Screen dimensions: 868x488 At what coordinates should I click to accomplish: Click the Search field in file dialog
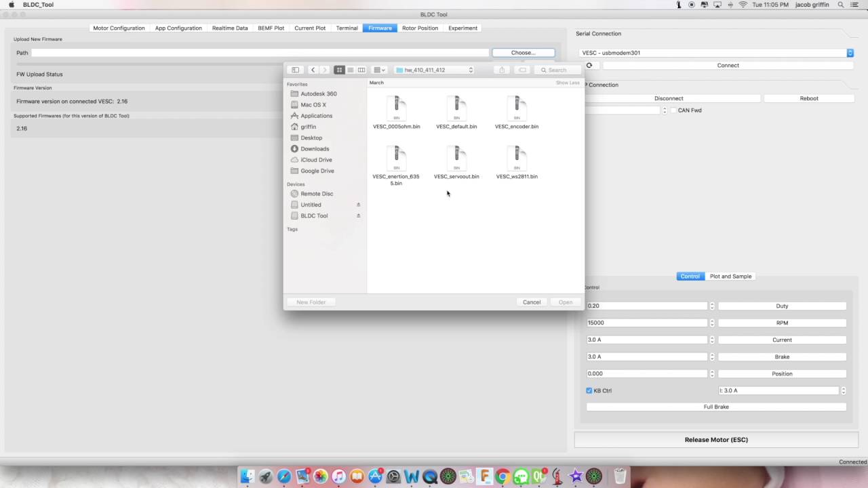click(x=557, y=70)
